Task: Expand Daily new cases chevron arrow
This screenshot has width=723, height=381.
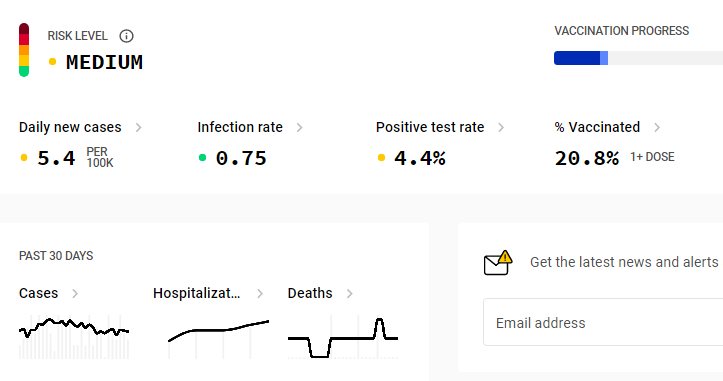Action: point(138,127)
